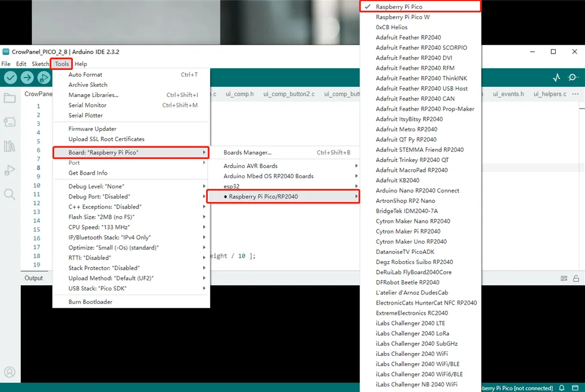This screenshot has width=585, height=392.
Task: Open Serial Plotter menu entry
Action: click(131, 115)
